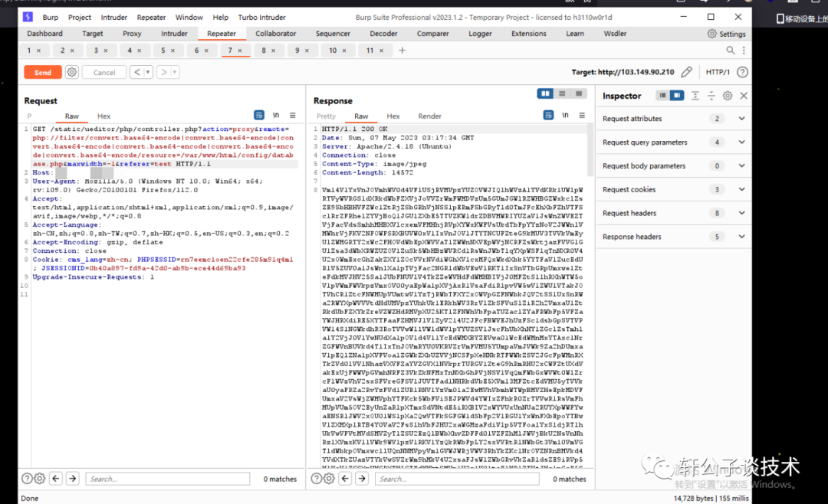Image resolution: width=828 pixels, height=504 pixels.
Task: Open Burp Settings gear
Action: pos(727,34)
